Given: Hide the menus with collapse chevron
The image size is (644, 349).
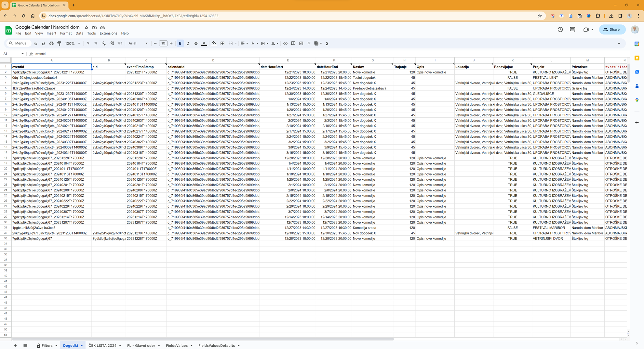Looking at the screenshot, I should [x=619, y=44].
